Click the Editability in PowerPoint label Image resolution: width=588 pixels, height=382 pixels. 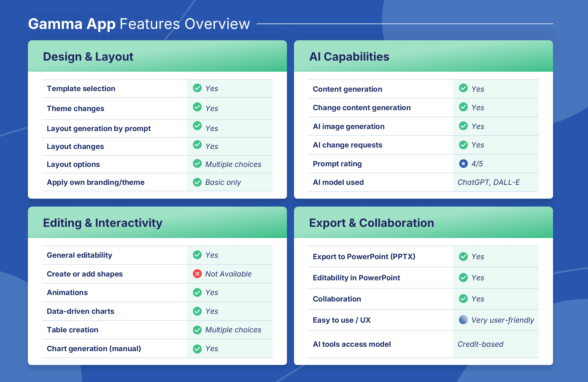coord(357,278)
